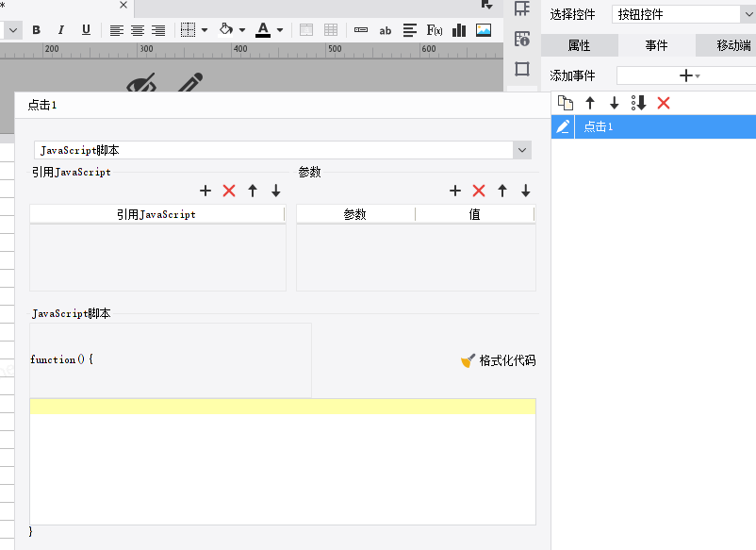
Task: Switch to 属性 tab
Action: (x=579, y=45)
